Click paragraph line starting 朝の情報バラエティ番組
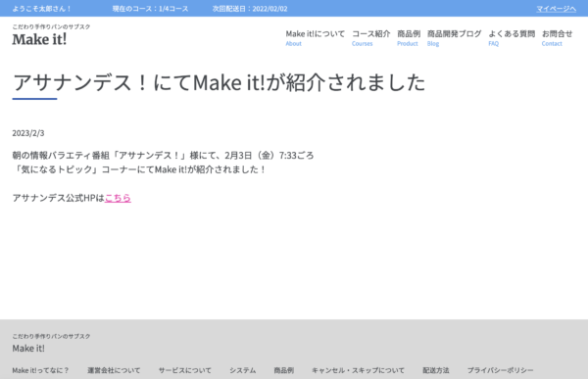 [163, 155]
